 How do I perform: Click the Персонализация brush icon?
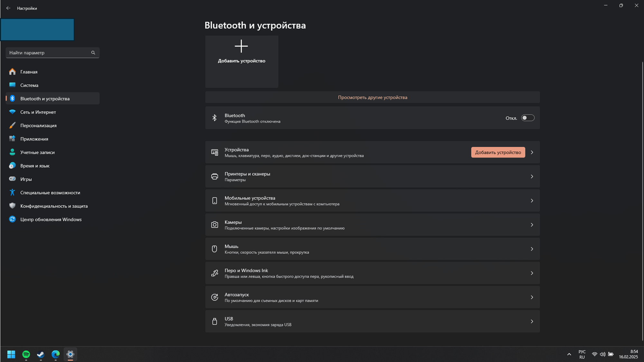coord(12,125)
